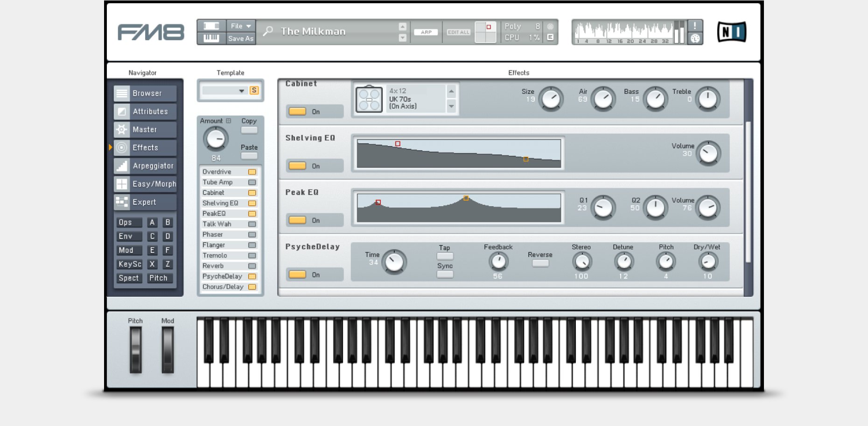Switch to the Spect expert page

129,278
